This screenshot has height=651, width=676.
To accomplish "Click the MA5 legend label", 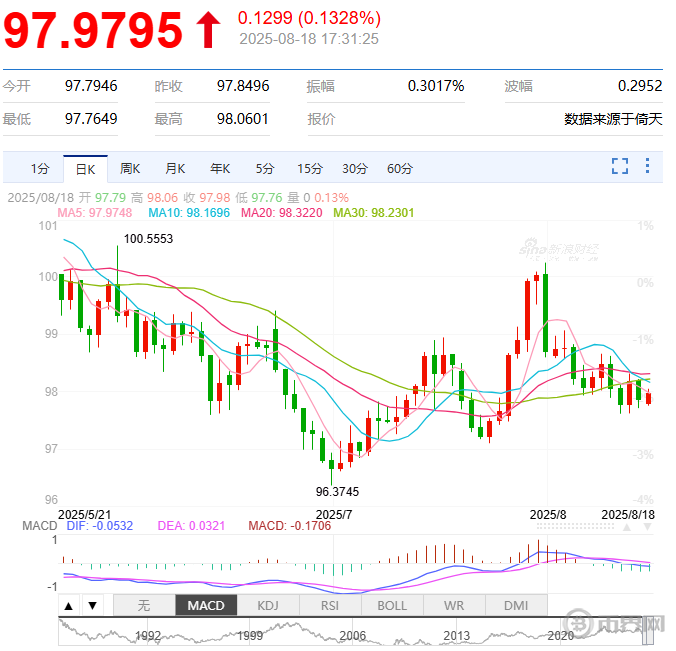I will click(98, 213).
